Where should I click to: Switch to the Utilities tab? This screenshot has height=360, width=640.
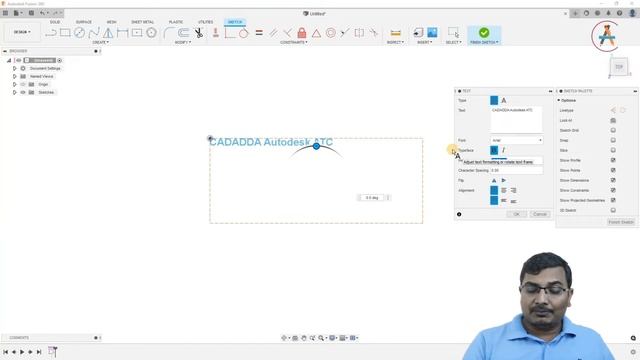pos(205,22)
